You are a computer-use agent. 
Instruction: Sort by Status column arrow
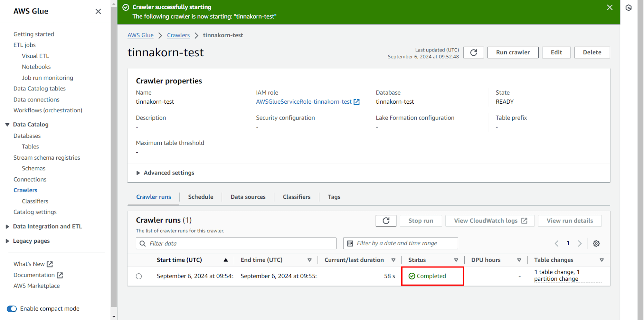click(456, 260)
